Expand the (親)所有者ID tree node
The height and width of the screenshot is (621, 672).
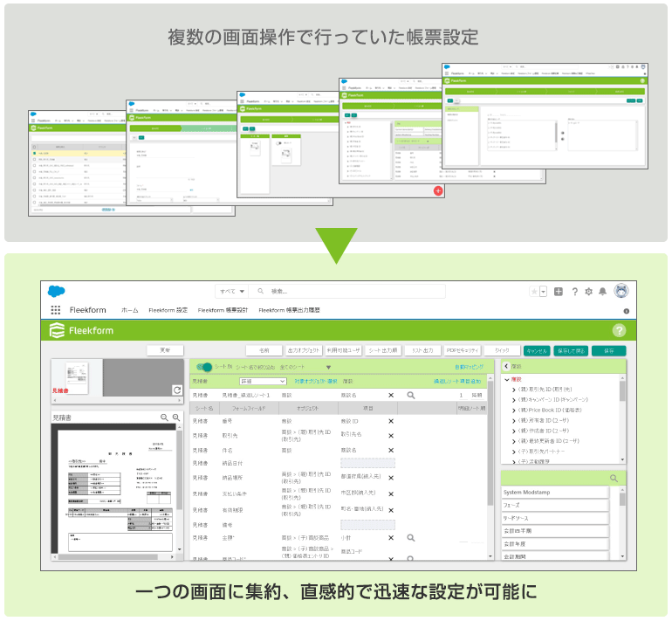pyautogui.click(x=514, y=421)
